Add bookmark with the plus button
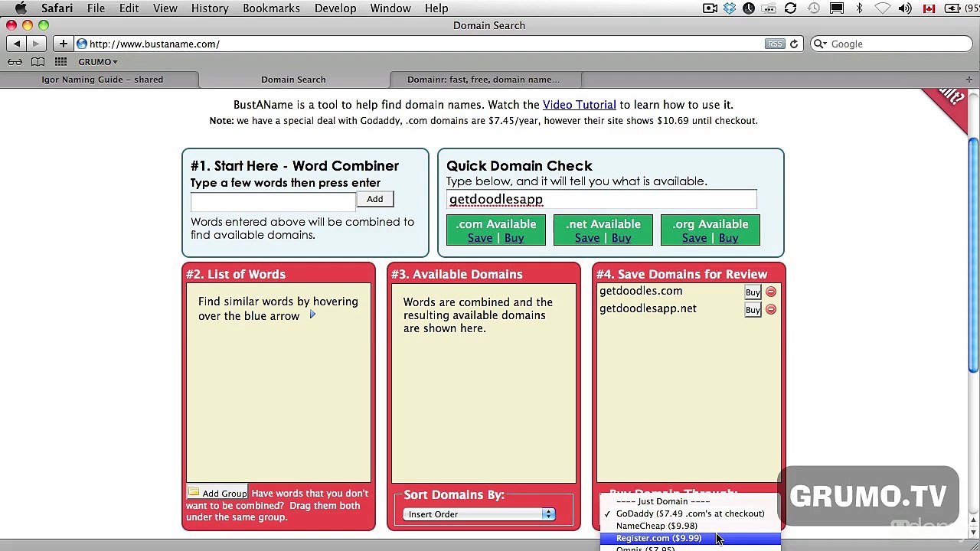The image size is (980, 551). pyautogui.click(x=63, y=44)
